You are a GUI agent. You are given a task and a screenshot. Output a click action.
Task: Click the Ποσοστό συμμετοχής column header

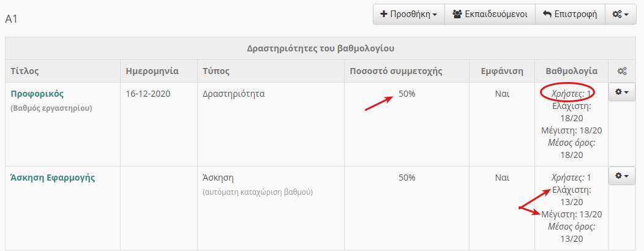[x=396, y=71]
